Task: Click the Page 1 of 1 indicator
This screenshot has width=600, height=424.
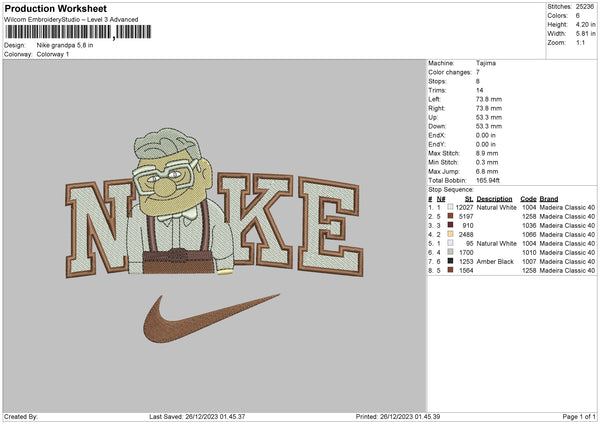Action: [x=579, y=416]
